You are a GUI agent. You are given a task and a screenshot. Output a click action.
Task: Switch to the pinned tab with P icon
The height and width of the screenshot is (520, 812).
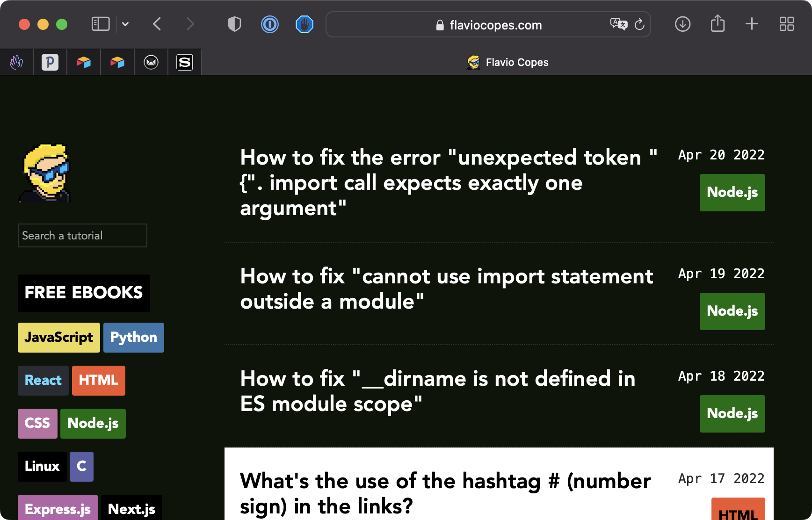[x=50, y=62]
